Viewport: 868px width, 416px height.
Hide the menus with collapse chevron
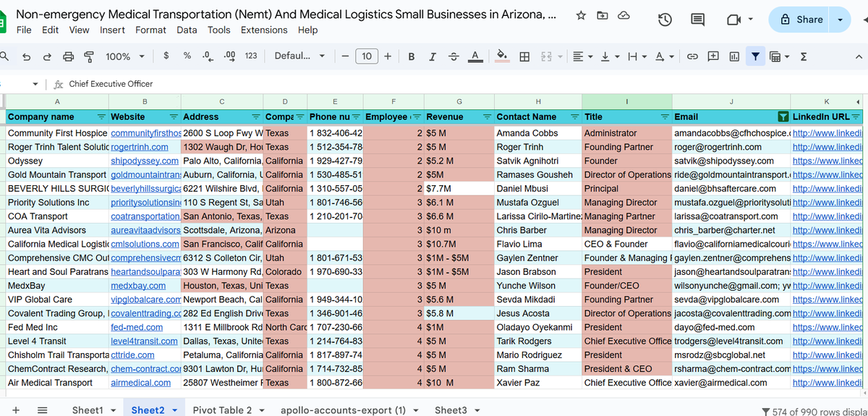pyautogui.click(x=859, y=56)
